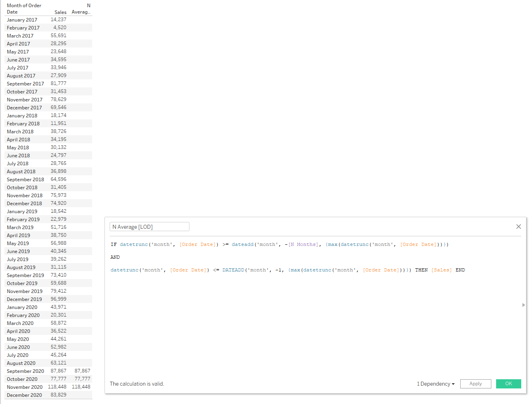Select the September 2017 row label
Screen dimensions: 532x404
26,84
